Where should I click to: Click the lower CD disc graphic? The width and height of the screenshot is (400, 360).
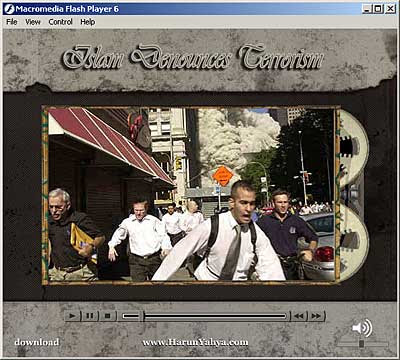click(x=354, y=242)
